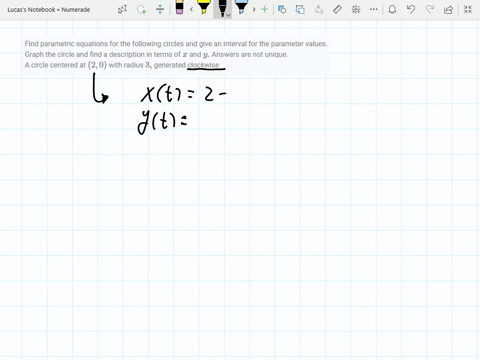Click the ink to shape icon
This screenshot has height=360, width=480.
pyautogui.click(x=300, y=9)
